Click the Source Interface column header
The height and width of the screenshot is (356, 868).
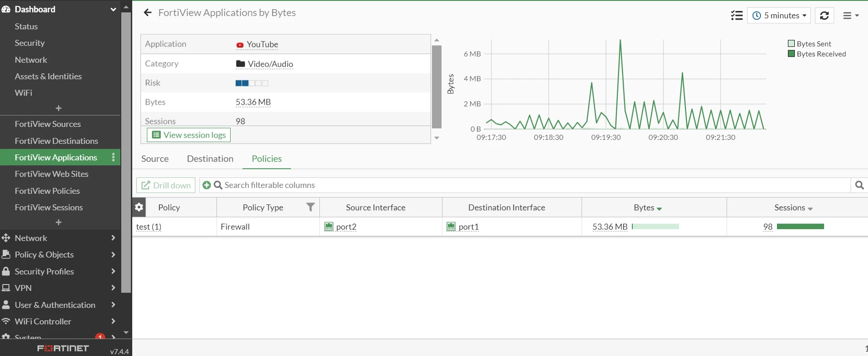pos(376,207)
